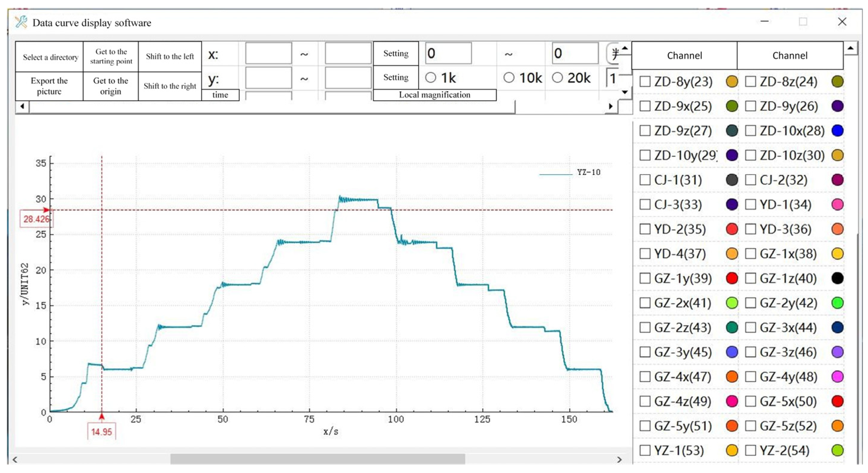Image resolution: width=868 pixels, height=473 pixels.
Task: Click the YD-3(36) orange color swatch
Action: tap(837, 229)
